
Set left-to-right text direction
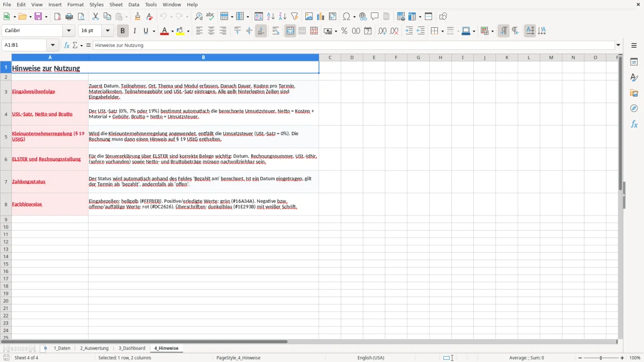pyautogui.click(x=503, y=31)
